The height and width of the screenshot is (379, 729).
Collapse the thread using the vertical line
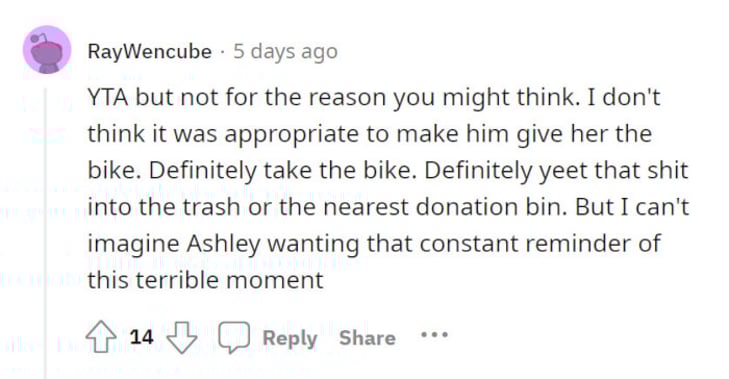(45, 233)
